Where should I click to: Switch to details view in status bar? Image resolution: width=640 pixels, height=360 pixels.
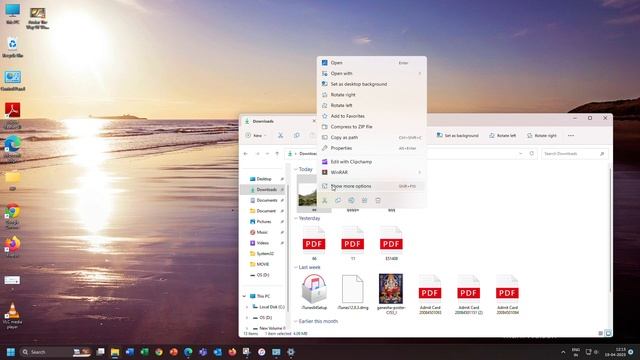(x=600, y=333)
